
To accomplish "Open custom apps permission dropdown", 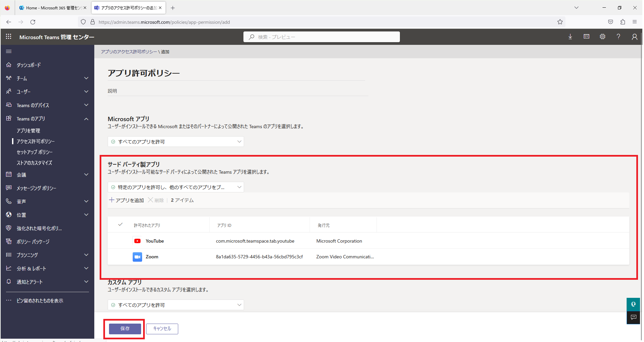I will coord(176,305).
